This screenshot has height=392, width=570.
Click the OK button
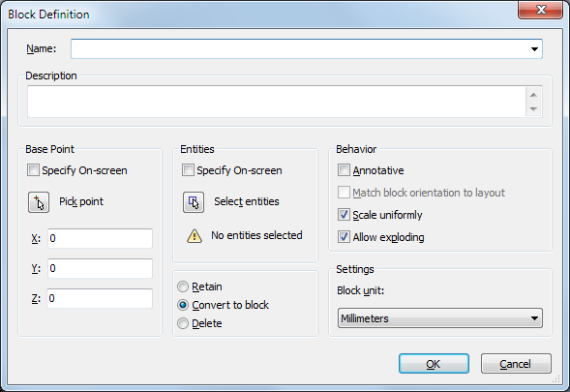(x=434, y=364)
